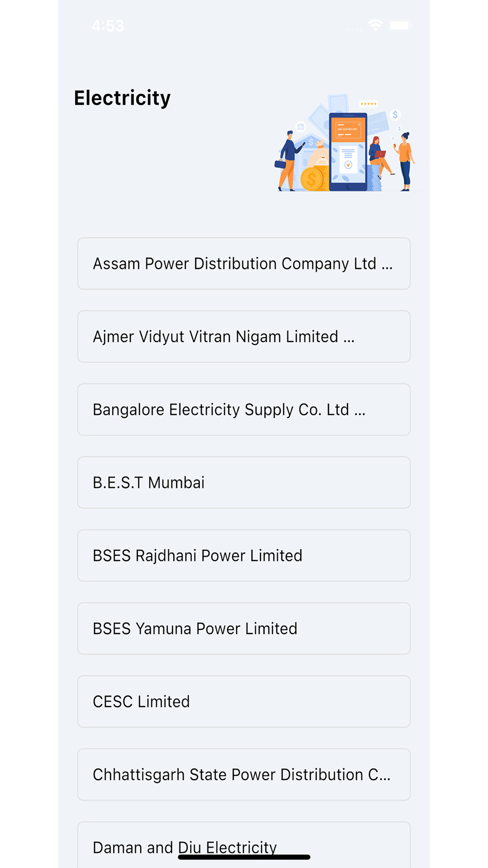The width and height of the screenshot is (488, 868).
Task: Tap the B.E.S.T Mumbai provider
Action: [x=244, y=482]
